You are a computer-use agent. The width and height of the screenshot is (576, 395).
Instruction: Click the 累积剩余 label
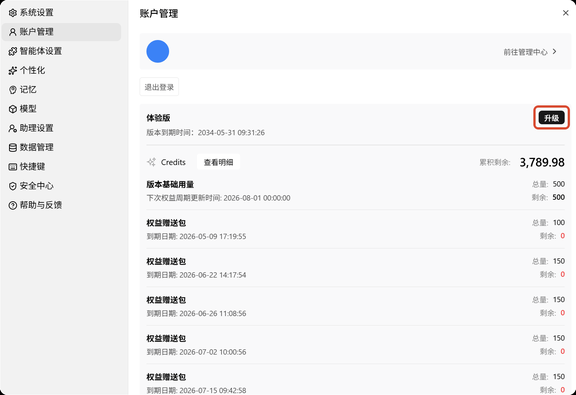tap(494, 162)
